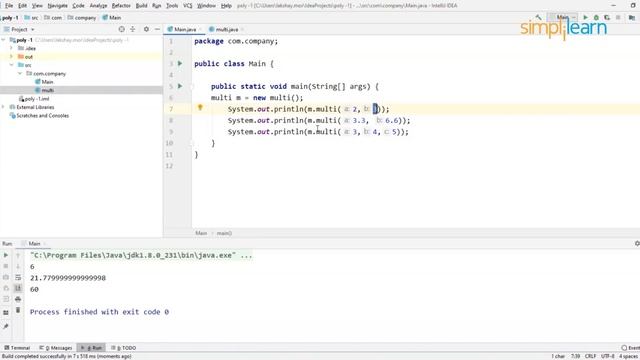This screenshot has width=640, height=360.
Task: Open the Terminal tool window
Action: point(17,348)
